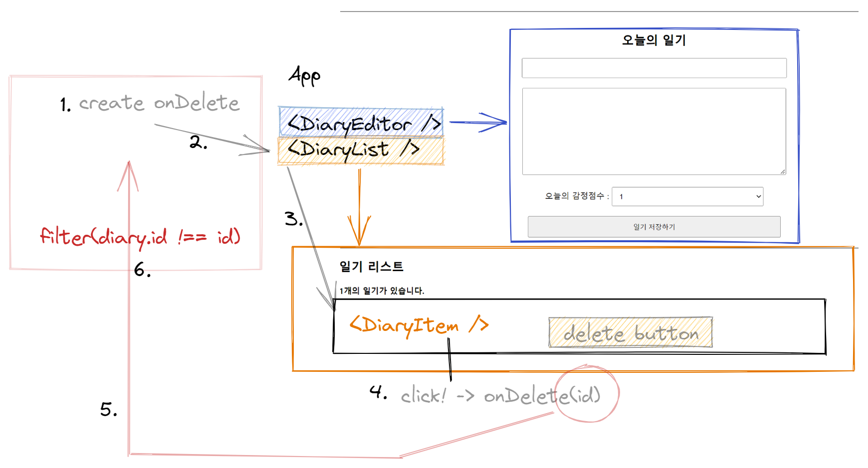The height and width of the screenshot is (468, 868).
Task: Click the 오늘의 감정점수 label
Action: point(577,196)
